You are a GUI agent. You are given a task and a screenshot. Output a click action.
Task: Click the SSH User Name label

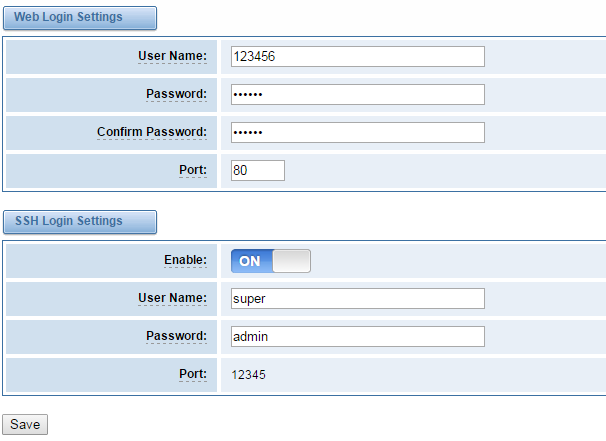(x=172, y=298)
